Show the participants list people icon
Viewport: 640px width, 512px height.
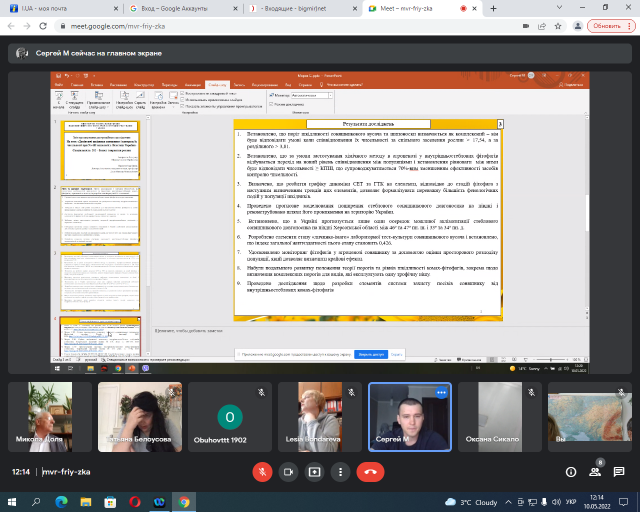pos(595,472)
